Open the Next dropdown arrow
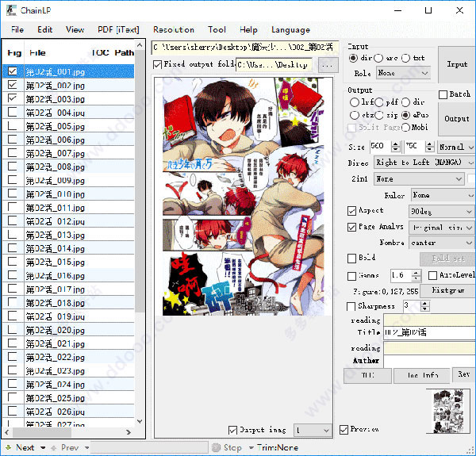 click(x=43, y=448)
